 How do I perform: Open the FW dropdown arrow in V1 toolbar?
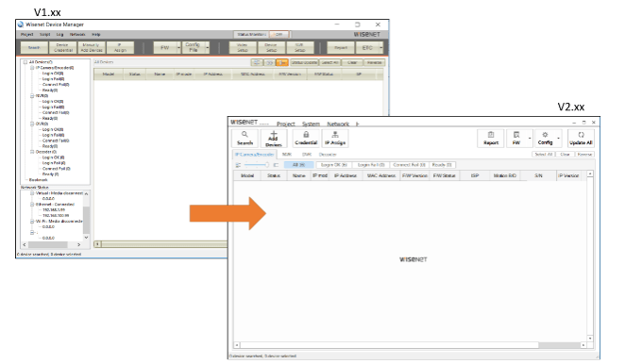pyautogui.click(x=178, y=48)
